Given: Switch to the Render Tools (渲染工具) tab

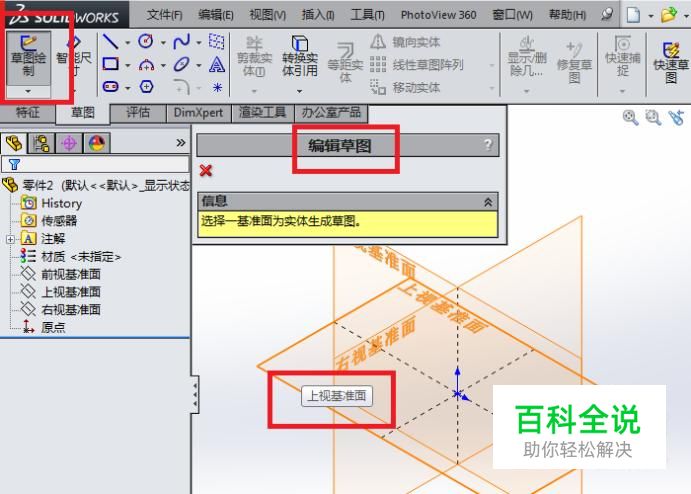Looking at the screenshot, I should click(263, 113).
